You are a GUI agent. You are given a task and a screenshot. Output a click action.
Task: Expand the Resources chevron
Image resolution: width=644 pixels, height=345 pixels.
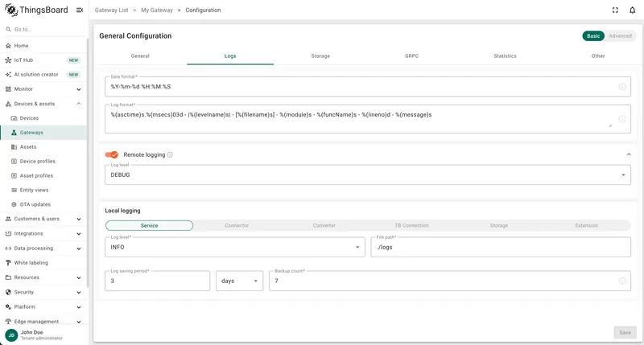point(79,277)
